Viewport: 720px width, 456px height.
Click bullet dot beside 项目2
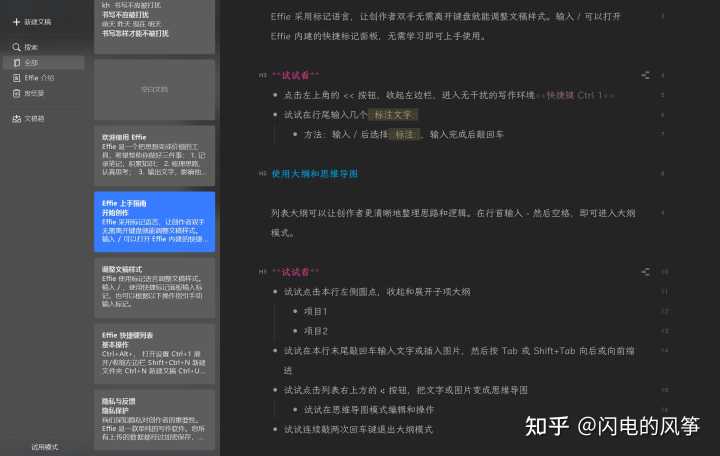click(x=295, y=331)
